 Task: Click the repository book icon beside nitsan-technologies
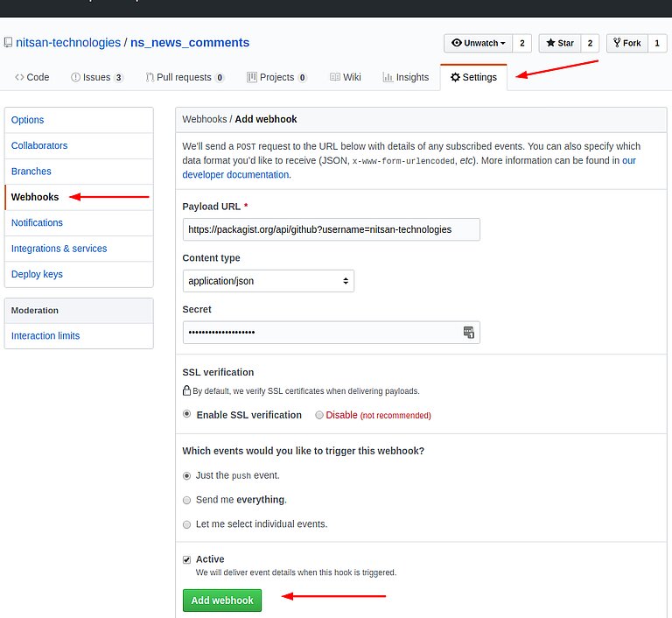[8, 43]
